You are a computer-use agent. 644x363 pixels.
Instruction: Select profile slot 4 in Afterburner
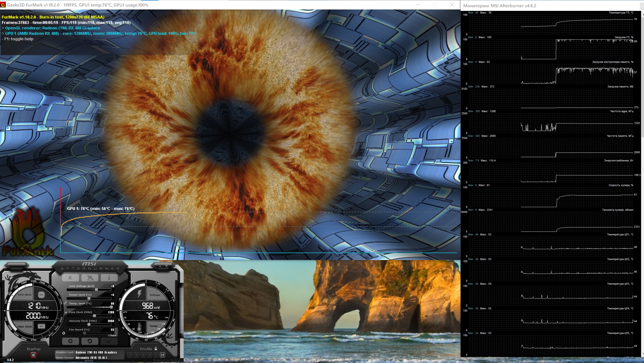pos(150,355)
